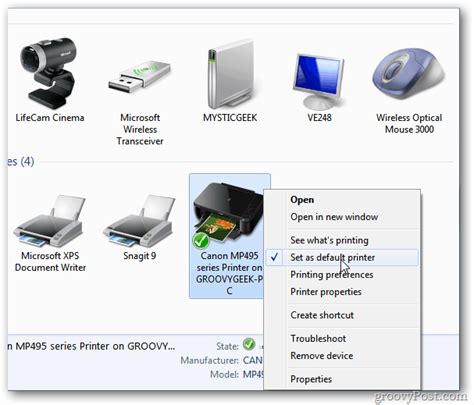Image resolution: width=474 pixels, height=405 pixels.
Task: Click the Microsoft XPS Document Writer label
Action: click(50, 262)
